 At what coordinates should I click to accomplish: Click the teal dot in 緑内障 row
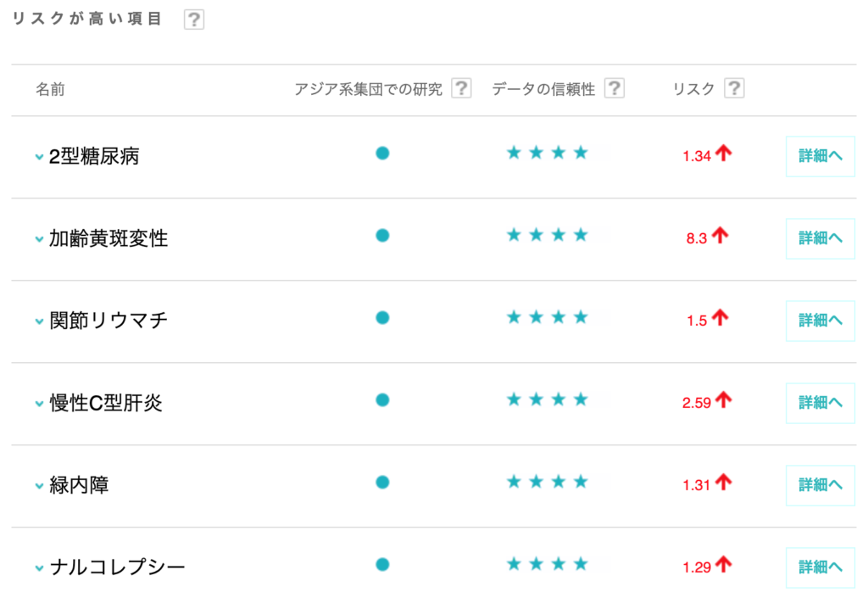[382, 482]
